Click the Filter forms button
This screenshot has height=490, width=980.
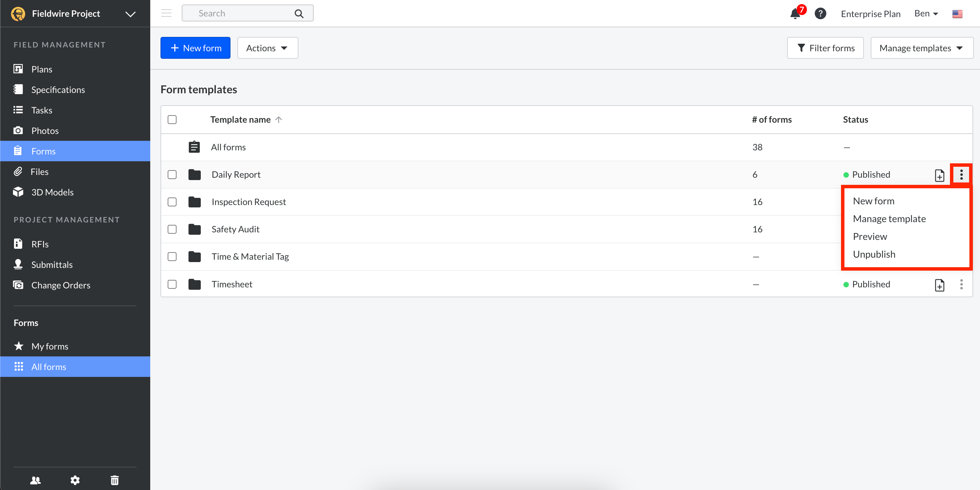point(825,48)
